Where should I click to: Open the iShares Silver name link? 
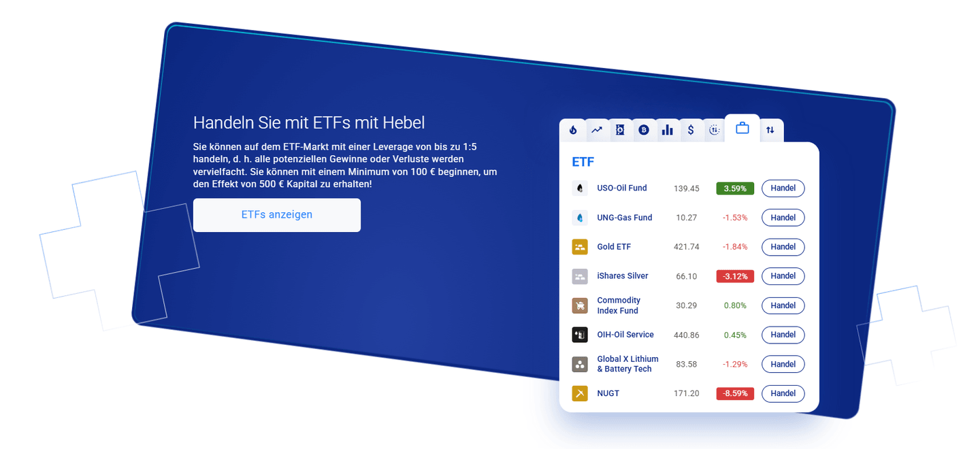(x=623, y=276)
